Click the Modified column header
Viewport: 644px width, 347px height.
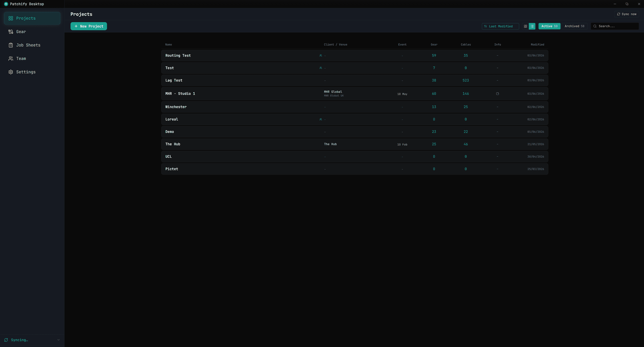click(537, 45)
